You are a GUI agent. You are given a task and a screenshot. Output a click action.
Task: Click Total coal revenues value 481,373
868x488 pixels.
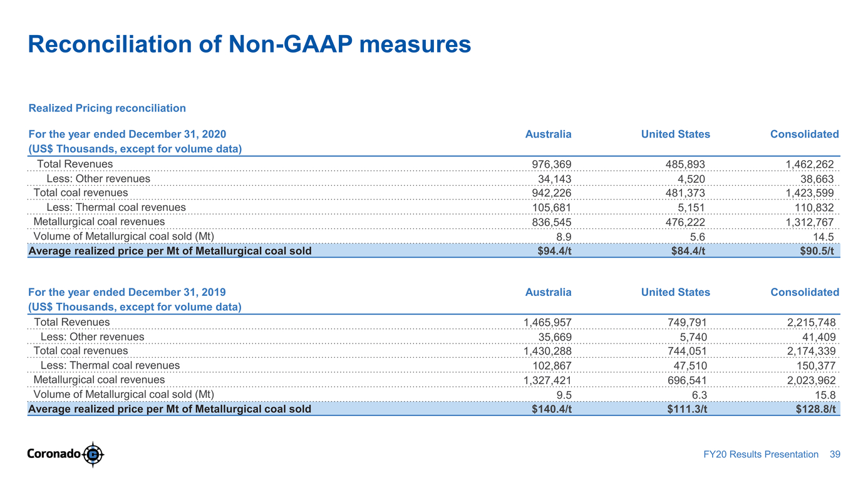coord(685,194)
